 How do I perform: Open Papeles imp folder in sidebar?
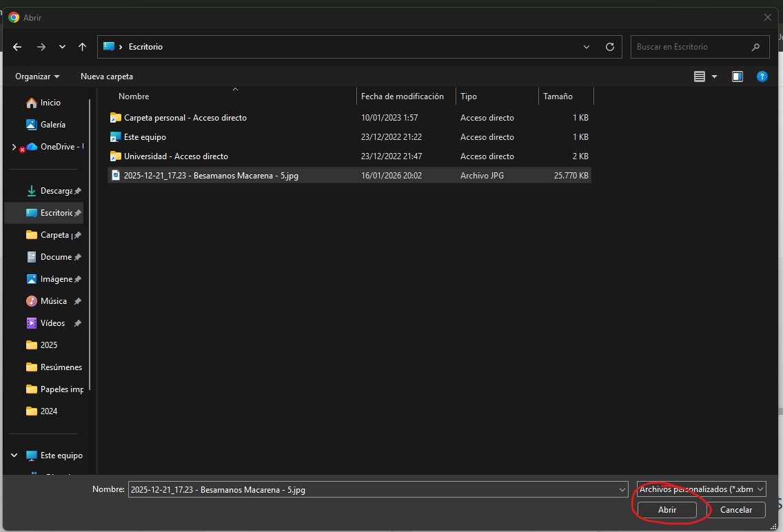pos(54,389)
